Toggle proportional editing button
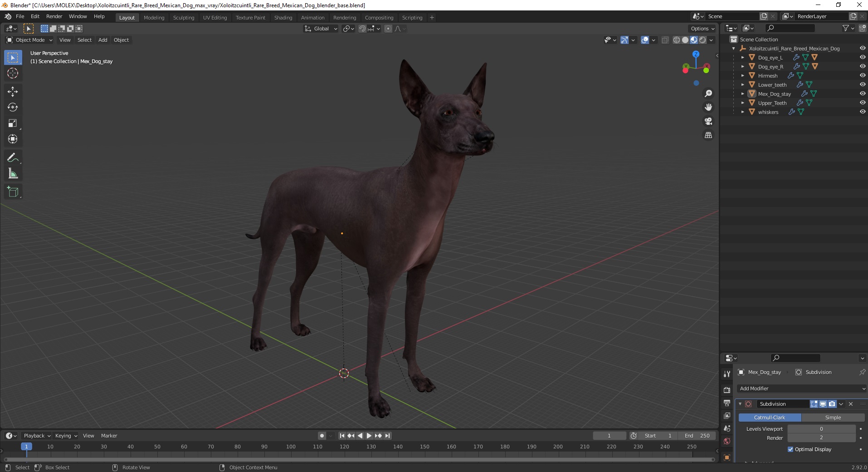The height and width of the screenshot is (472, 868). (388, 29)
